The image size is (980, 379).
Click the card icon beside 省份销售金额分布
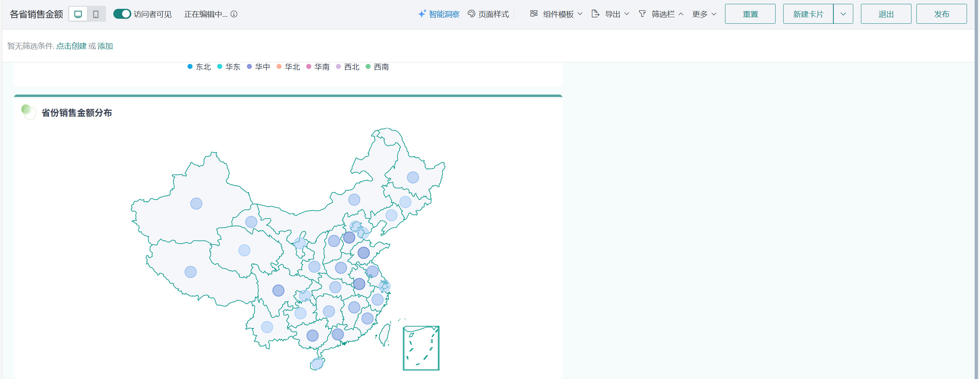[x=29, y=112]
